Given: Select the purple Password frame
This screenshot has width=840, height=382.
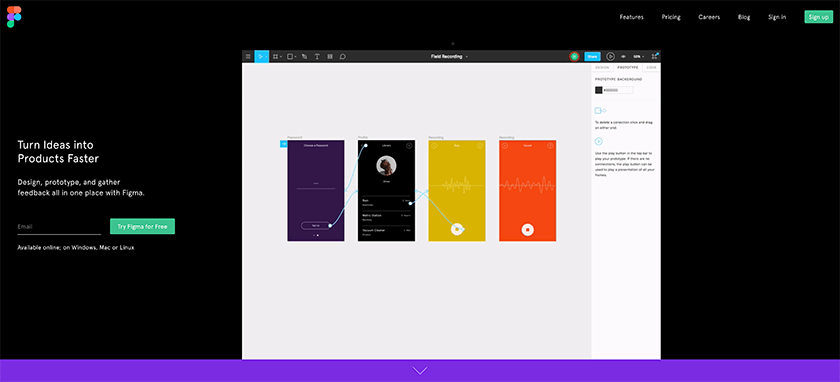Looking at the screenshot, I should pos(316,191).
